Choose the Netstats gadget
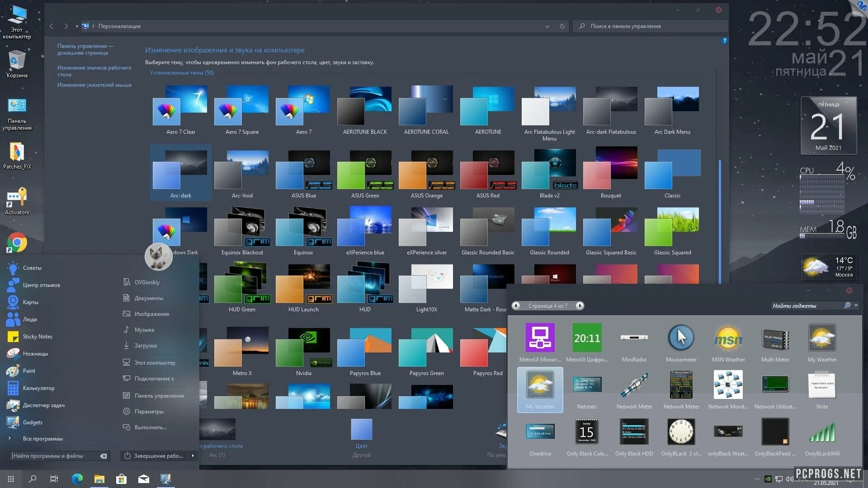The width and height of the screenshot is (868, 488). click(587, 389)
